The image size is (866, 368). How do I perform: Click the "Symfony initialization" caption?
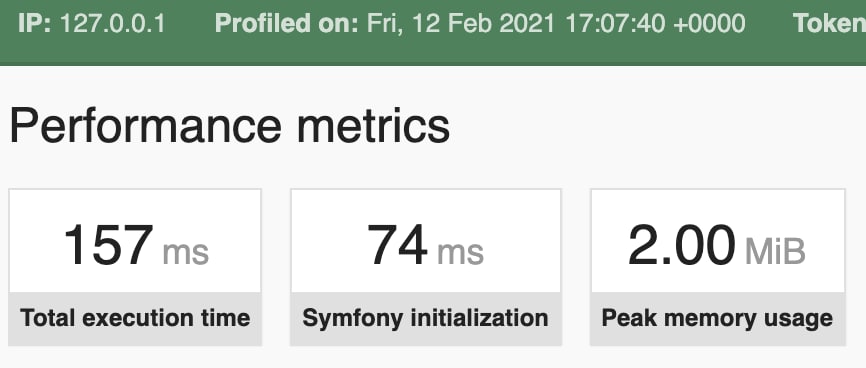pos(425,318)
